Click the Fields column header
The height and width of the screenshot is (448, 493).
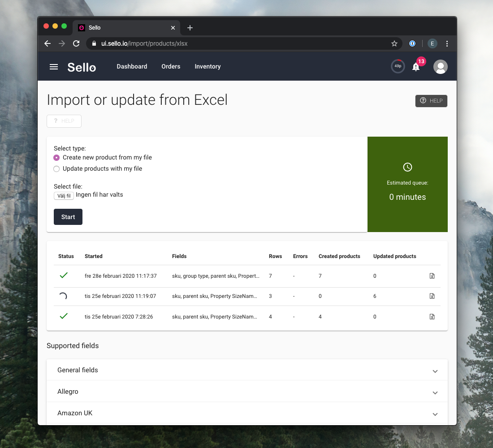click(179, 256)
